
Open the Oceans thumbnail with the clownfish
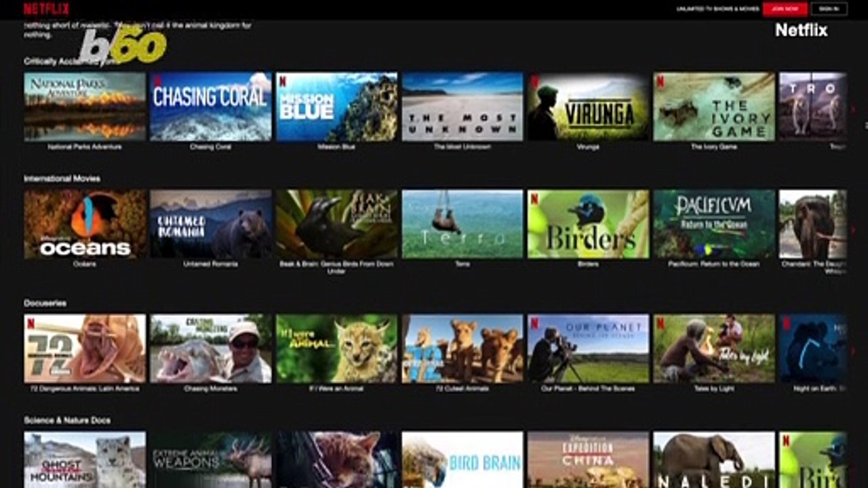click(85, 224)
